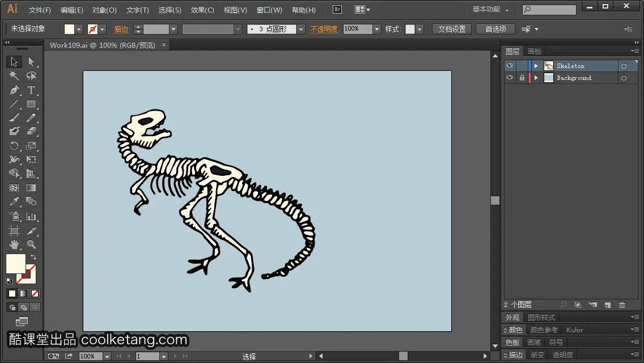
Task: Hide the Skeleton layer
Action: 510,66
